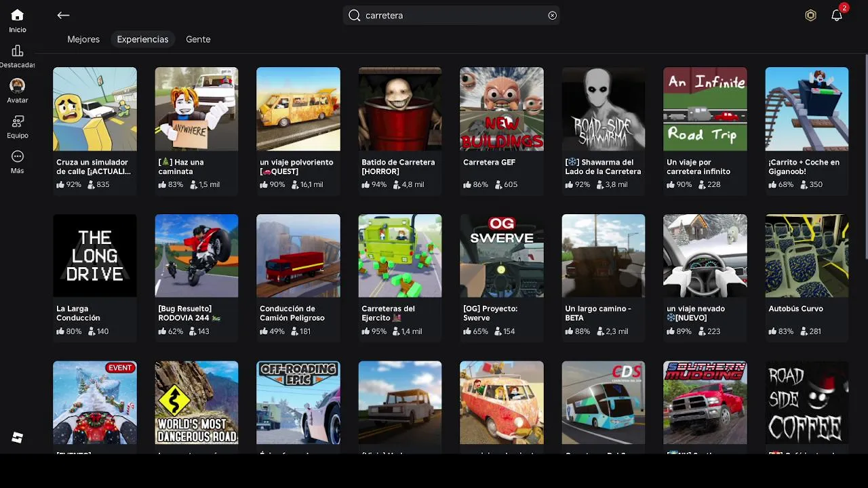Open the EVENT snow racing thumbnail
This screenshot has height=488, width=868.
[x=95, y=403]
